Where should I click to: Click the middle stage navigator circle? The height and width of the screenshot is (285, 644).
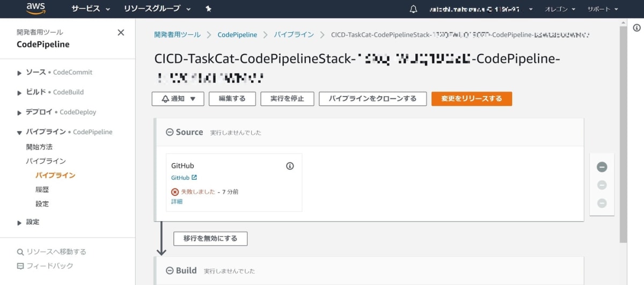coord(602,185)
